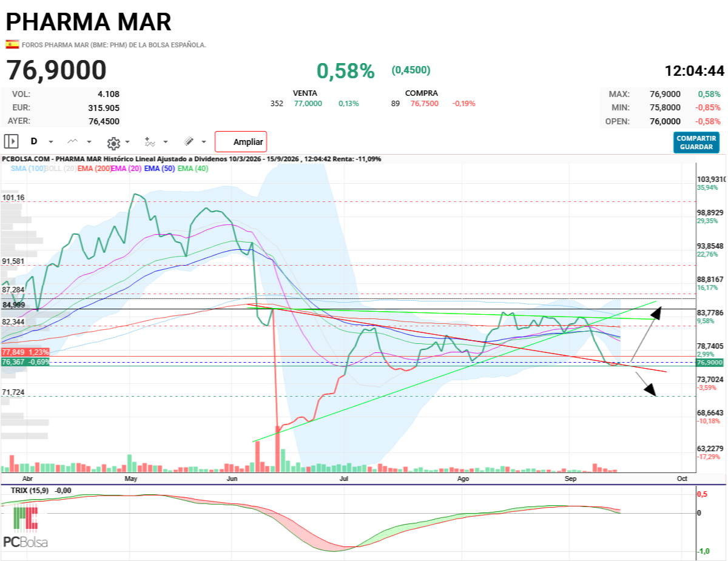Click the EUR value 315.905
Viewport: 728px width, 561px height.
[x=104, y=107]
